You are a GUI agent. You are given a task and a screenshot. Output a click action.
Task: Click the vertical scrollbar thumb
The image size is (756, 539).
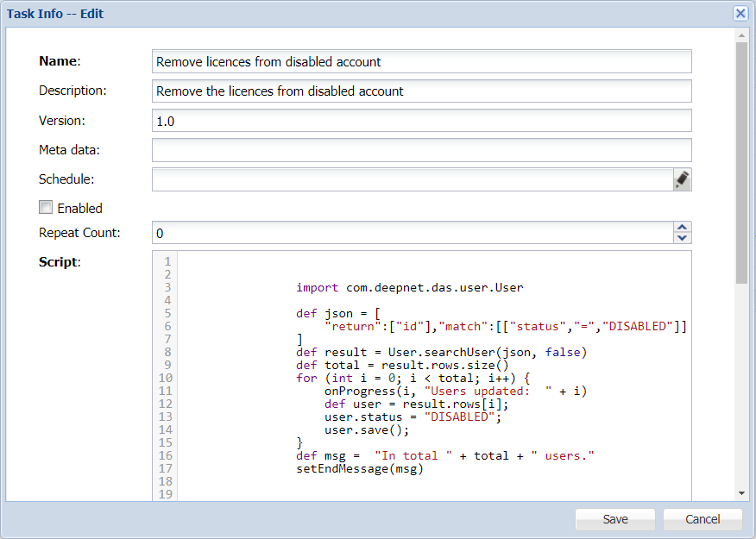click(740, 162)
